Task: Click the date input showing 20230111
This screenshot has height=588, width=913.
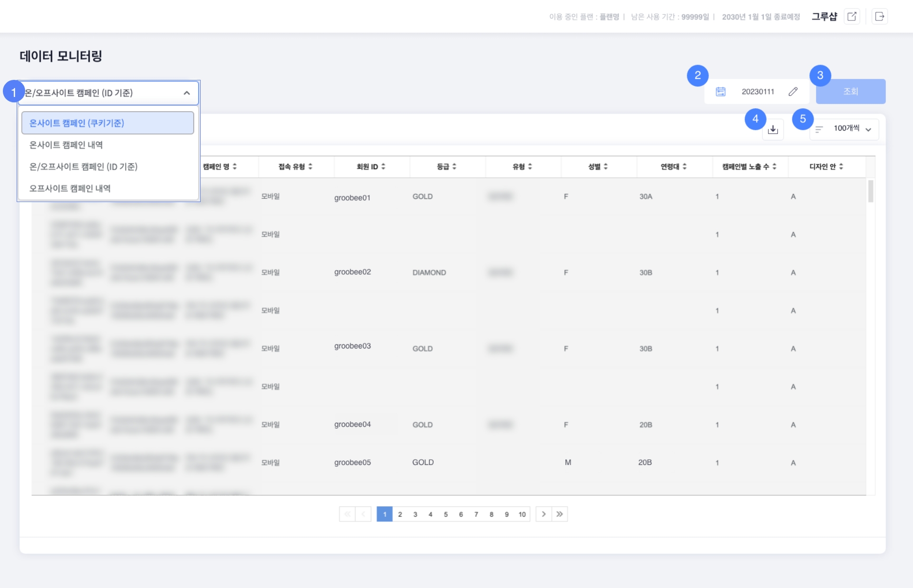Action: pyautogui.click(x=758, y=91)
